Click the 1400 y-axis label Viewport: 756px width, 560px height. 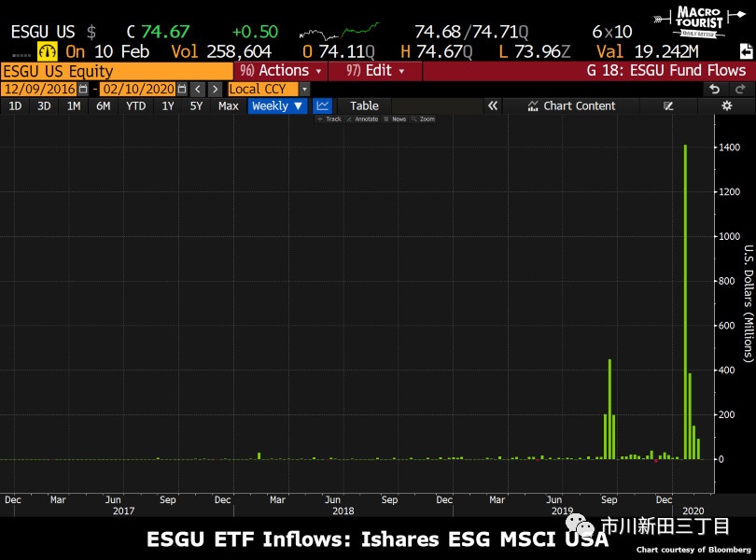pos(729,147)
